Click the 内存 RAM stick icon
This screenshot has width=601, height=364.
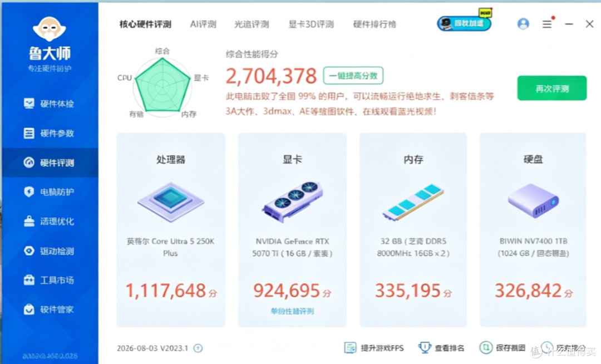(413, 202)
